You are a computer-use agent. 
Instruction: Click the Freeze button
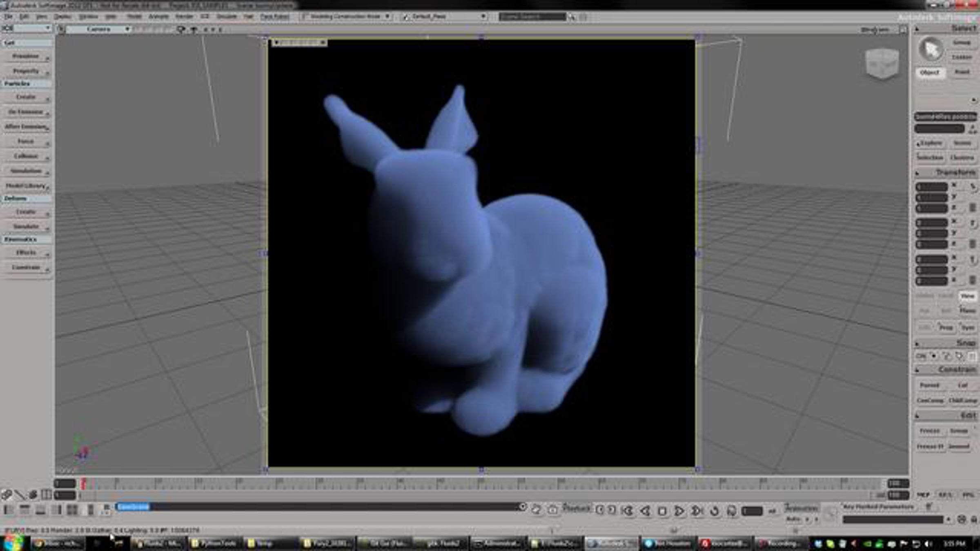(930, 431)
